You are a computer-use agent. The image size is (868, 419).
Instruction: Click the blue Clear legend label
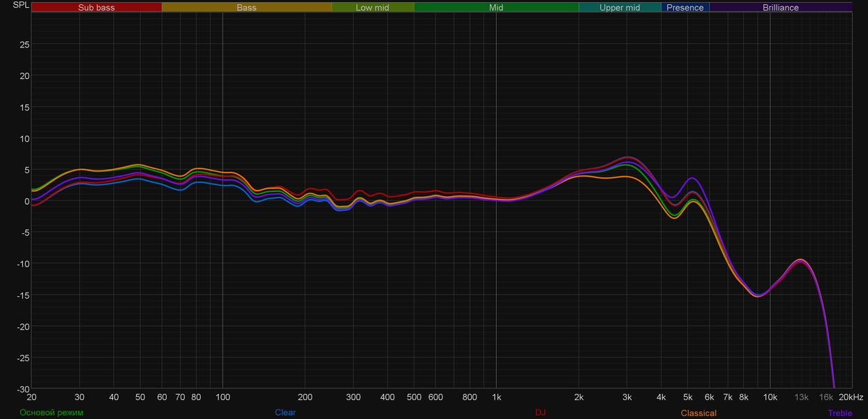[x=285, y=413]
